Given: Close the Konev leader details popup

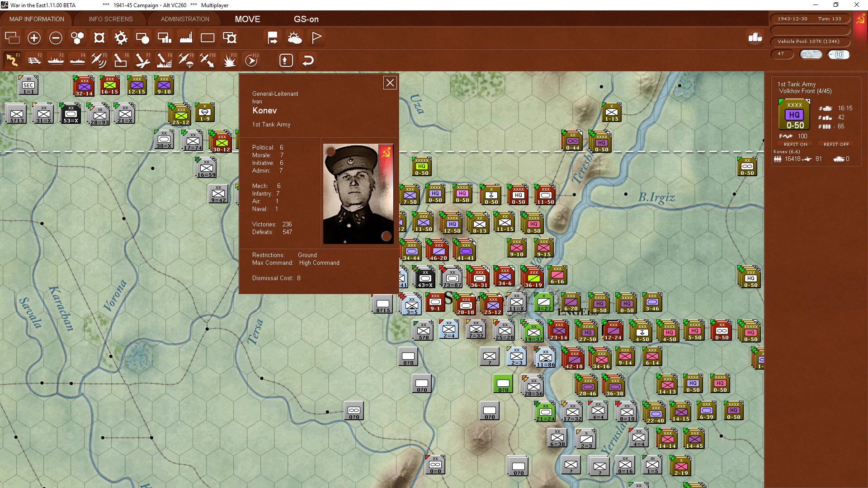Looking at the screenshot, I should [x=390, y=83].
